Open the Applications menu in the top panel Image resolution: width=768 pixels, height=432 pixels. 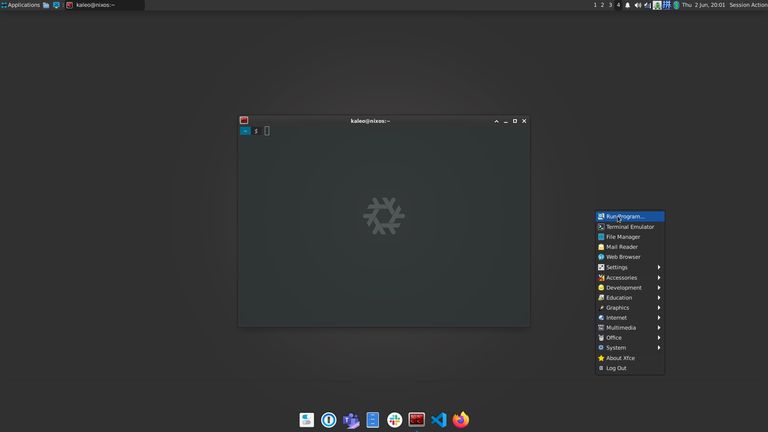[x=21, y=5]
